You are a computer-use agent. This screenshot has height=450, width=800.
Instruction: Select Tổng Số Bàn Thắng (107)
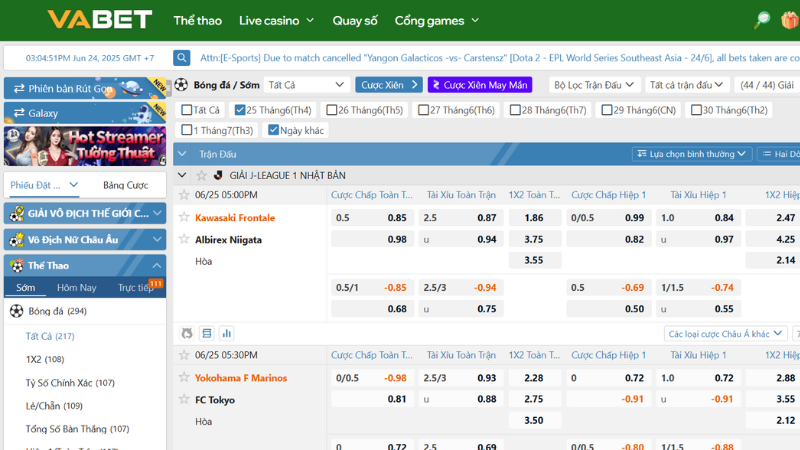pyautogui.click(x=78, y=429)
